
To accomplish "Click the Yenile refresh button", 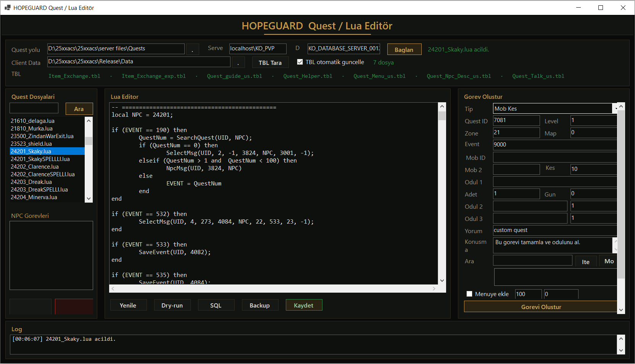I will tap(128, 305).
